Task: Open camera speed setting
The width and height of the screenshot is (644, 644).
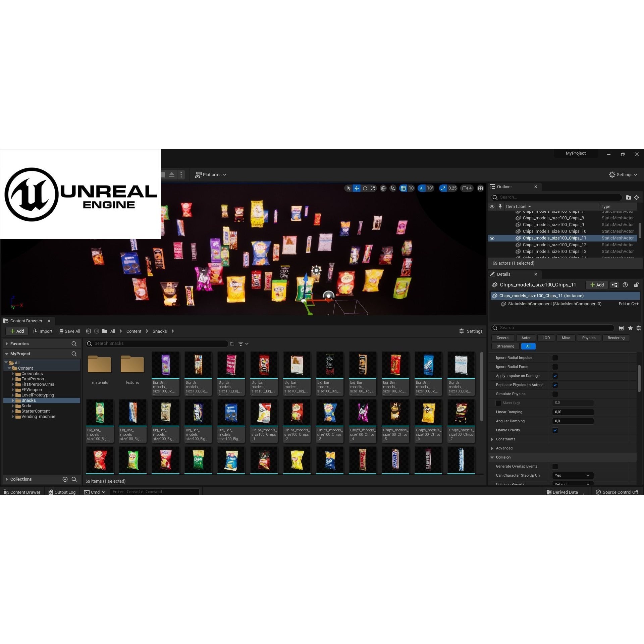Action: (x=467, y=188)
